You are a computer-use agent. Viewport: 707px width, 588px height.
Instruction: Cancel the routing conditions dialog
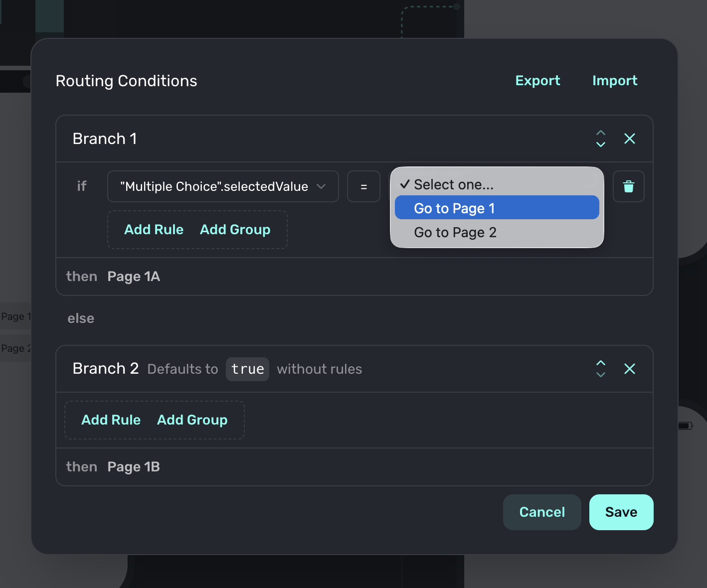(542, 512)
